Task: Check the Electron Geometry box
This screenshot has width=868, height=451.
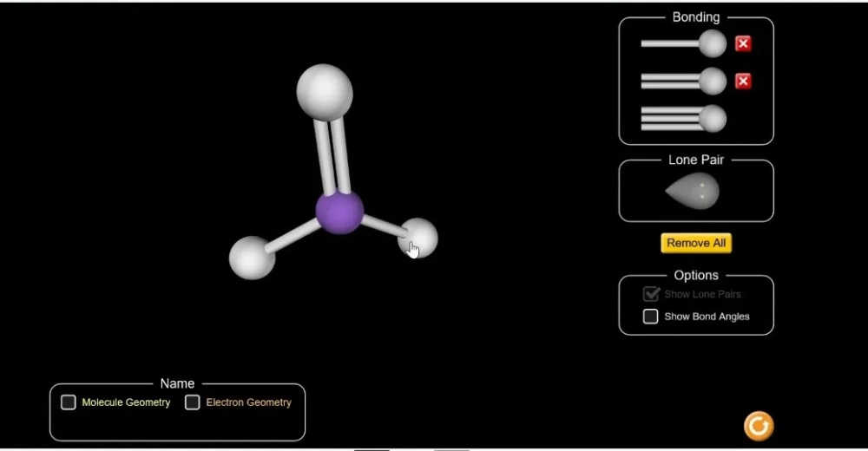Action: (193, 402)
